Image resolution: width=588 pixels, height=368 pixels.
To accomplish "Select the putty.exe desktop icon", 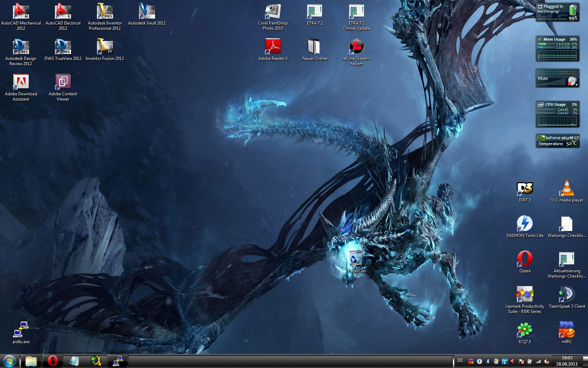I will pyautogui.click(x=21, y=333).
